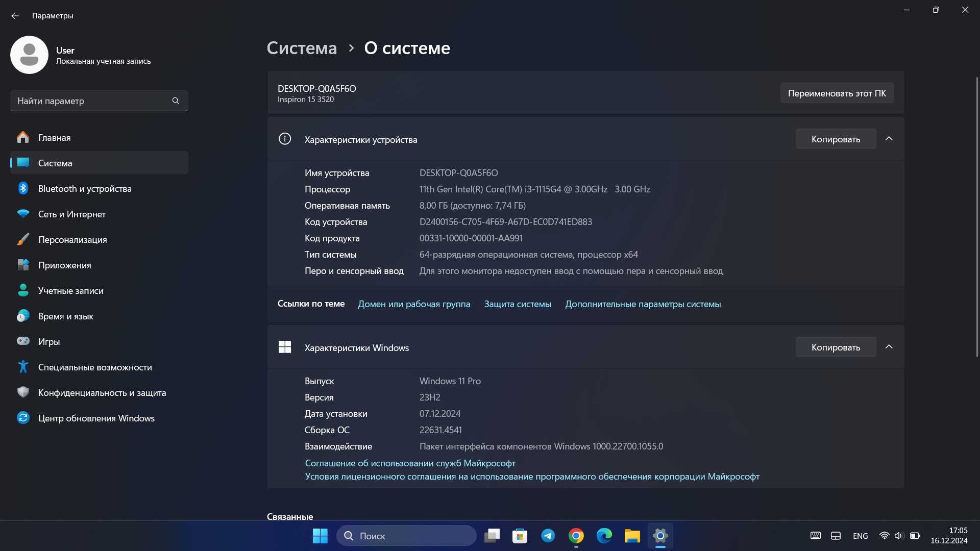Image resolution: width=980 pixels, height=551 pixels.
Task: Click the install date 07.12.2024
Action: (x=440, y=413)
